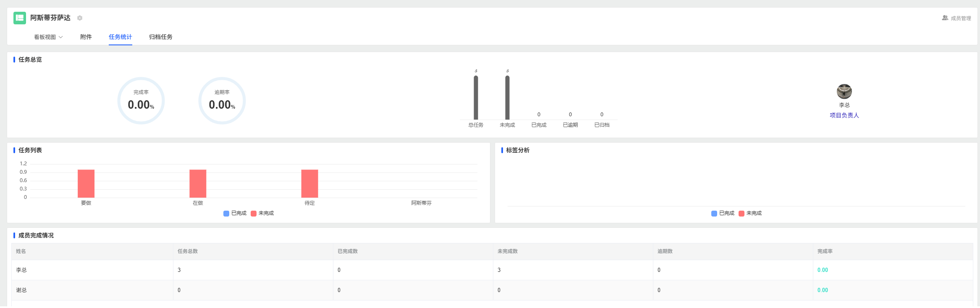Click the 逾期率 progress circle

click(x=222, y=101)
